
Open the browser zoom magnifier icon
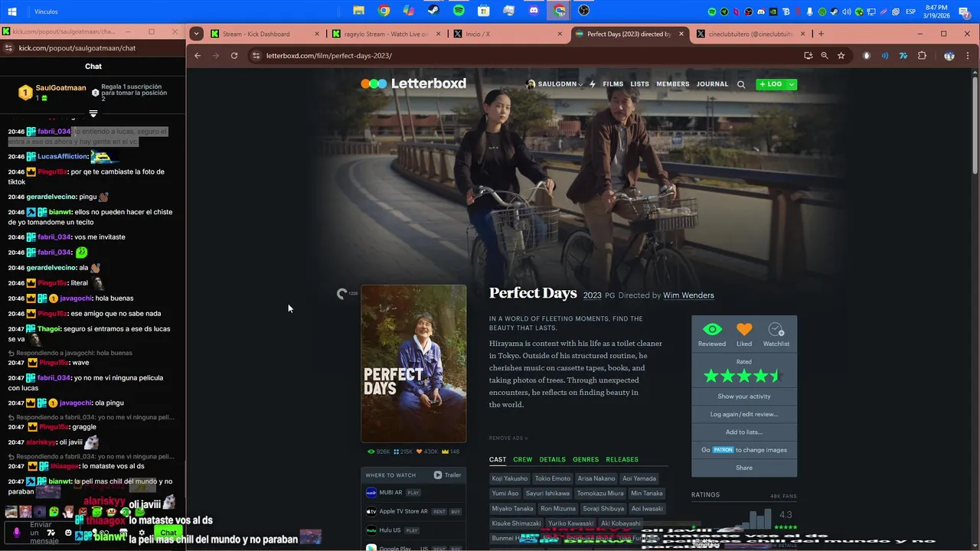point(825,56)
